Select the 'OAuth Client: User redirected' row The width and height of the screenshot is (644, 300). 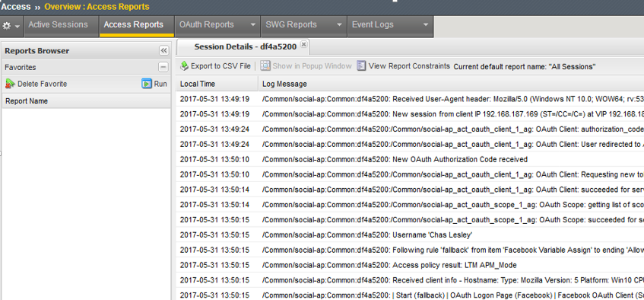click(410, 145)
